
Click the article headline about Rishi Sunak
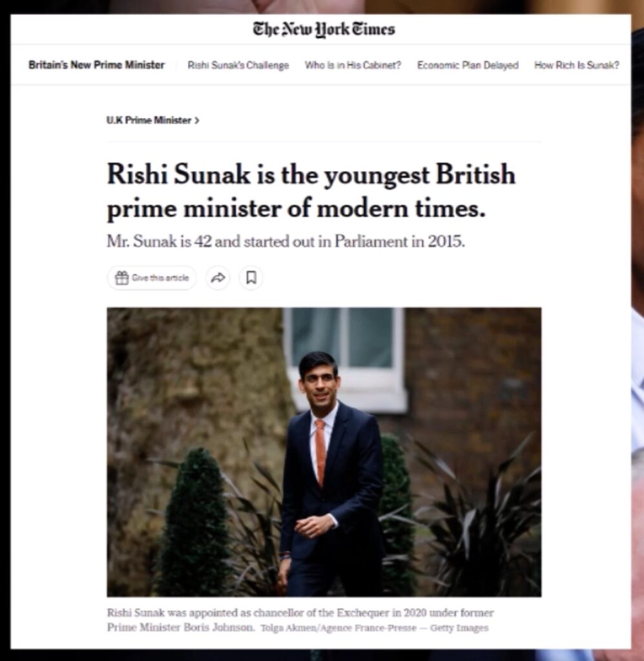click(x=311, y=191)
